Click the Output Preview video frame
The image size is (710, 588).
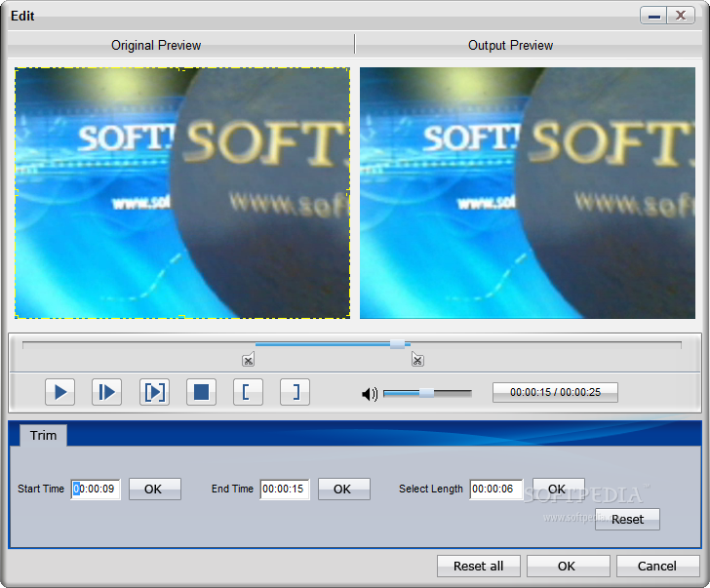click(x=528, y=193)
